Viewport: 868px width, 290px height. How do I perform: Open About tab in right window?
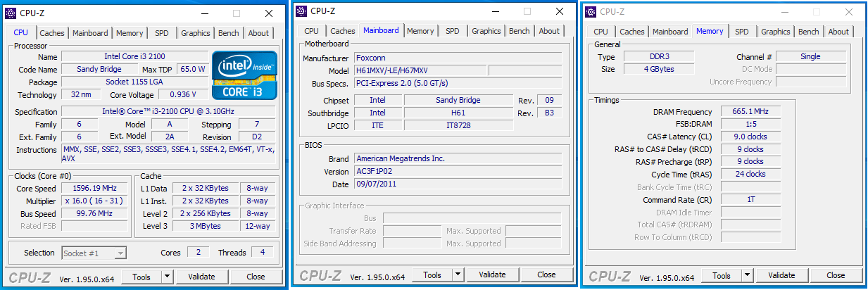(838, 32)
